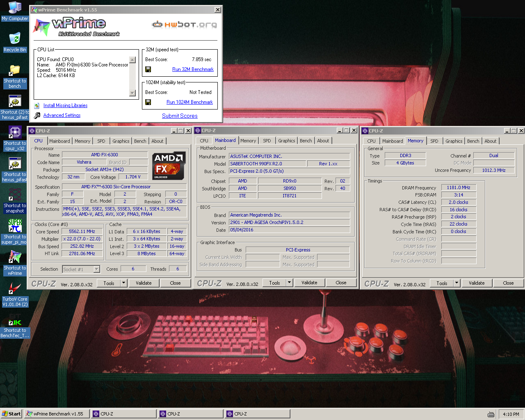Select the Shortcut to hexus_pifast desktop icon
This screenshot has width=525, height=420.
click(x=15, y=170)
